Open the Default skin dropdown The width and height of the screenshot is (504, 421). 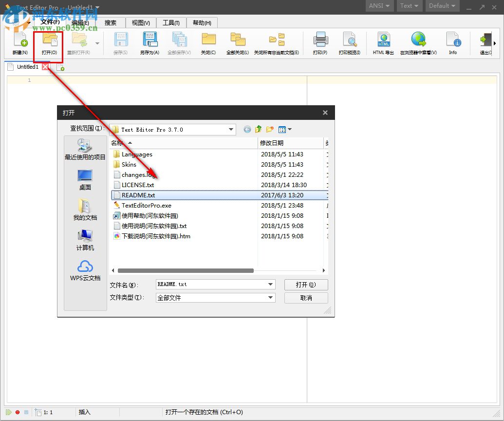pos(442,6)
